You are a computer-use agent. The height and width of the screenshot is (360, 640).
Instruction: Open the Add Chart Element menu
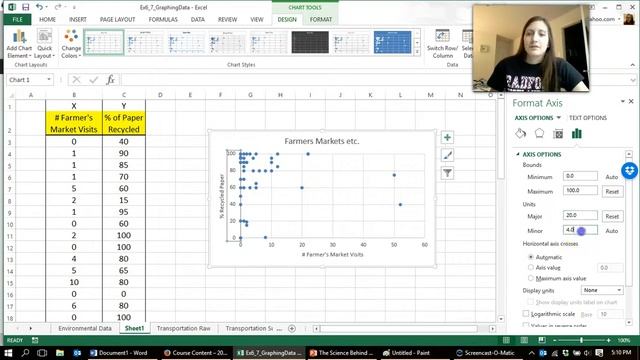click(x=19, y=44)
